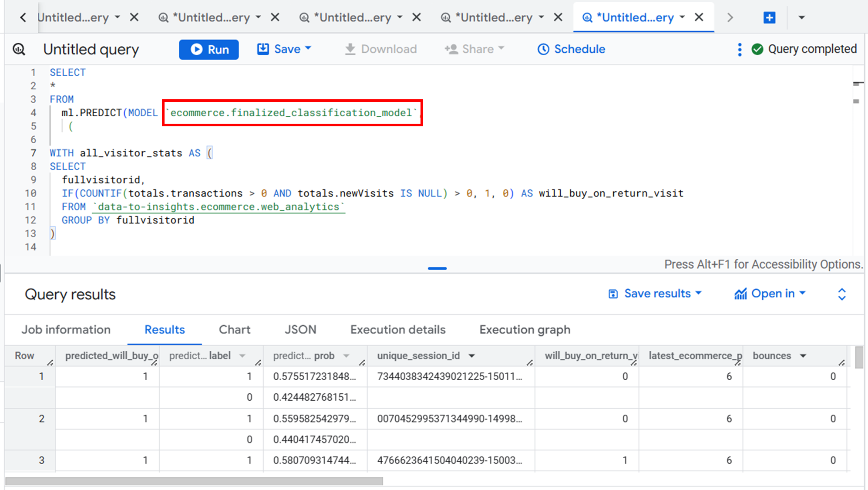The image size is (868, 490).
Task: Click the Schedule clock button
Action: click(x=571, y=49)
